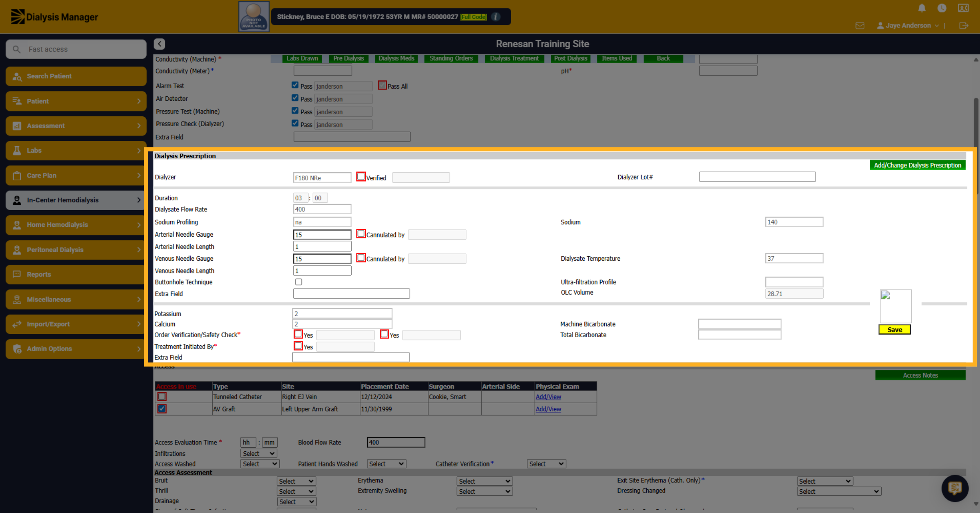Click Add/Change Dialysis Prescription button
This screenshot has height=513, width=980.
tap(918, 165)
